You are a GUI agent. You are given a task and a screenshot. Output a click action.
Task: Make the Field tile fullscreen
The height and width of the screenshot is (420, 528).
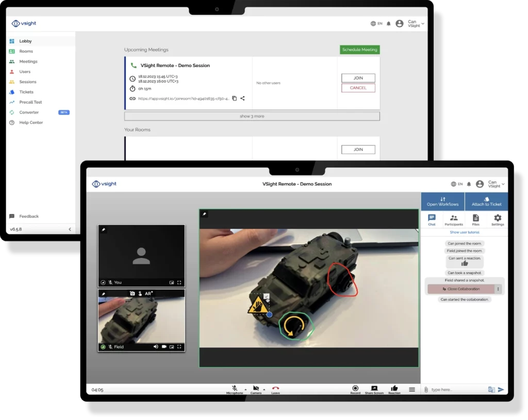179,347
